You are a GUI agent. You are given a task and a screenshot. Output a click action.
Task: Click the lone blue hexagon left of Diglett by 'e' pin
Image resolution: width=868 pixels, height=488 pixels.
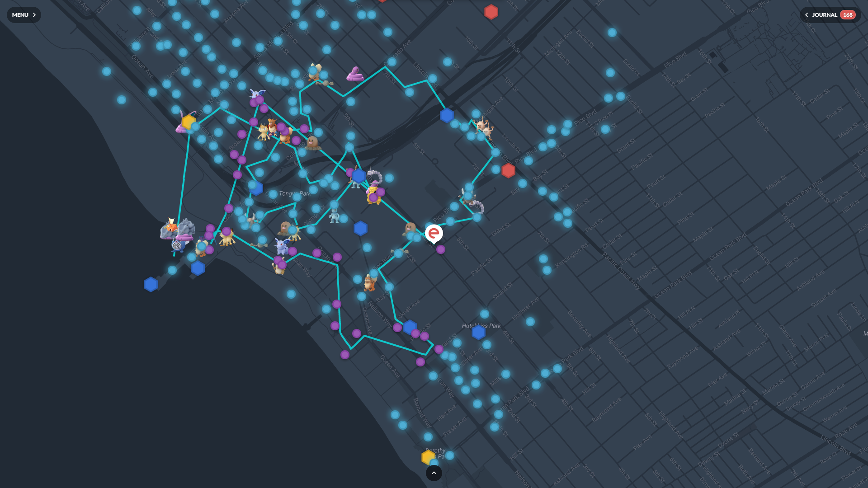(x=360, y=229)
